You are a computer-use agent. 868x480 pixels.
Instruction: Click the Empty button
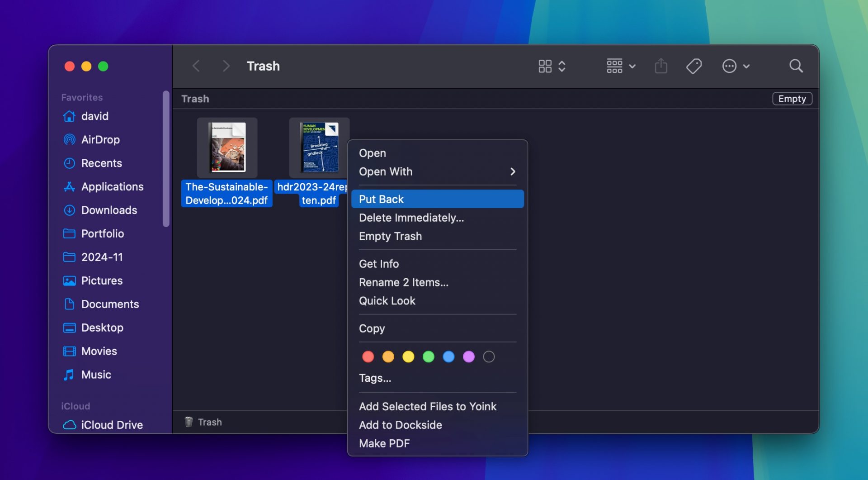pyautogui.click(x=792, y=98)
